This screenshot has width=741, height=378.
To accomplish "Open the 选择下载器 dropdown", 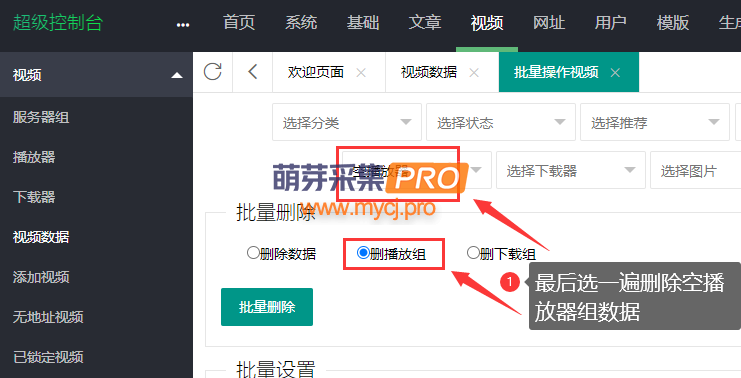I will [x=571, y=170].
